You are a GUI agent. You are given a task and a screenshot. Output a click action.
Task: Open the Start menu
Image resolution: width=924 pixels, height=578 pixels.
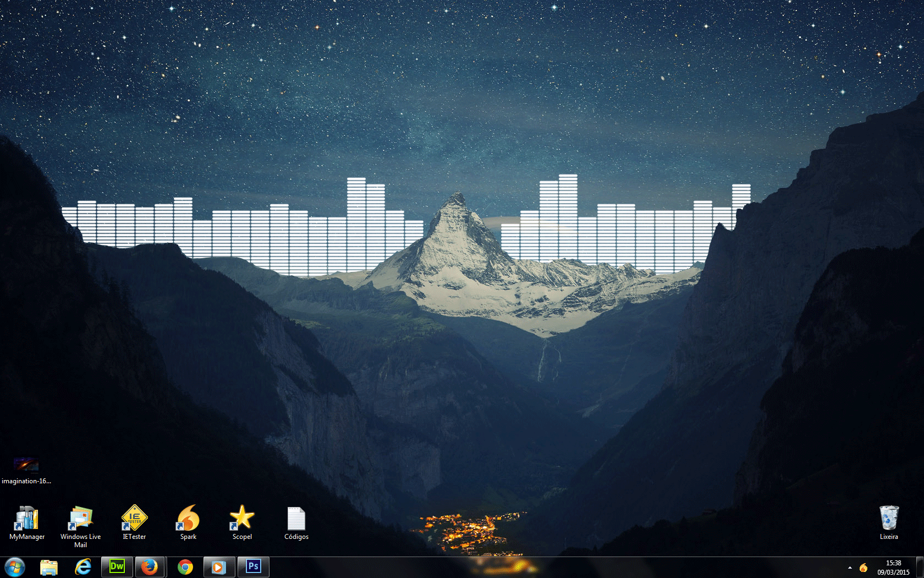(14, 566)
